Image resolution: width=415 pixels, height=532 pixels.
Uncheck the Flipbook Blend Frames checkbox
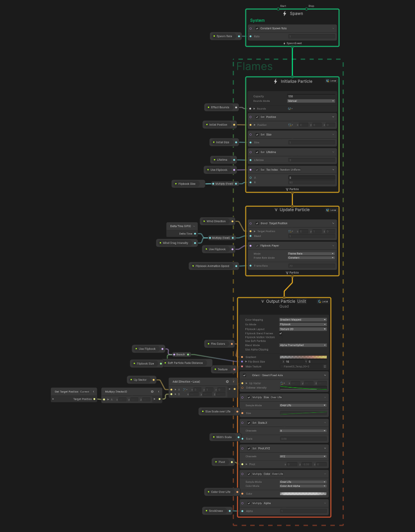click(x=280, y=333)
